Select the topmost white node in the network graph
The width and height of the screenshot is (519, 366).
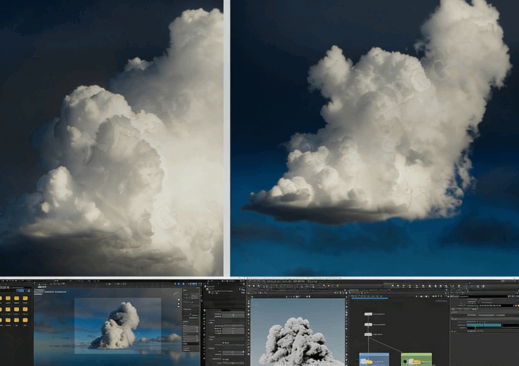tap(368, 314)
